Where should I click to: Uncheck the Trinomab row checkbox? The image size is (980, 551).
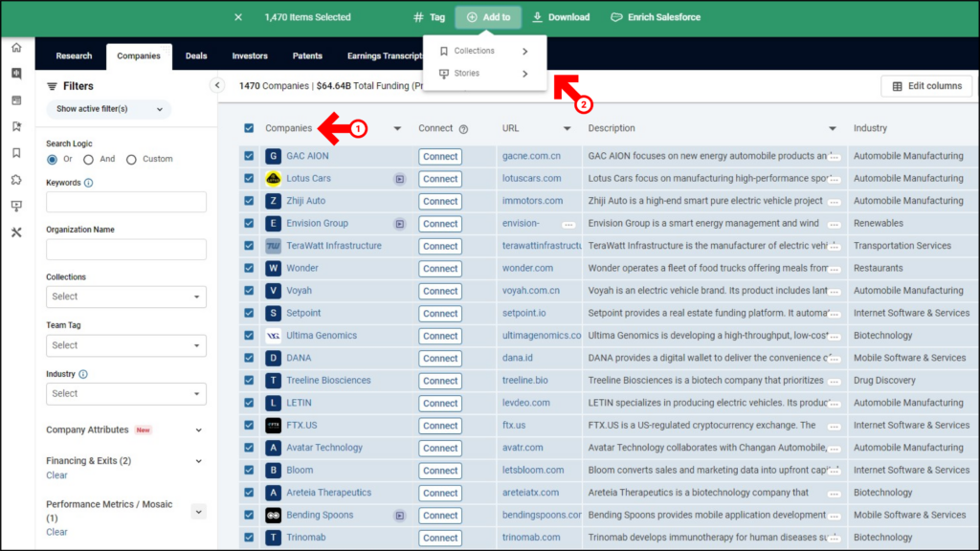[249, 538]
